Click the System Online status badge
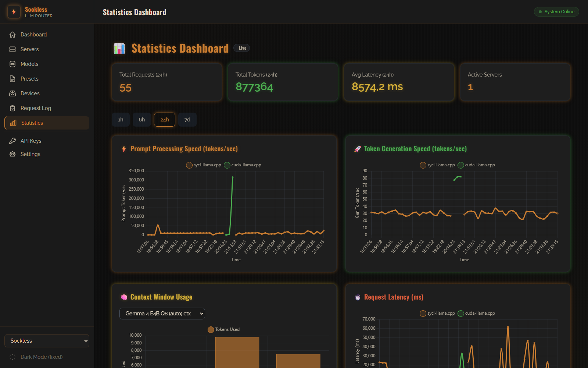The height and width of the screenshot is (368, 588). [x=556, y=12]
